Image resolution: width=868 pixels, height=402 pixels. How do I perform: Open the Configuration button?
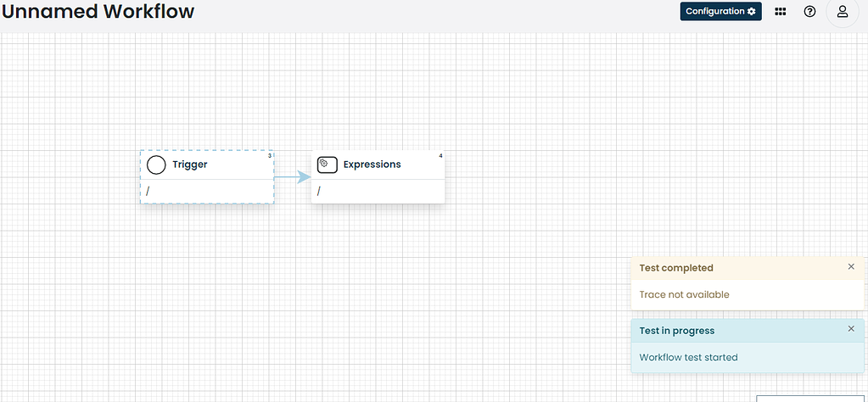pos(720,11)
